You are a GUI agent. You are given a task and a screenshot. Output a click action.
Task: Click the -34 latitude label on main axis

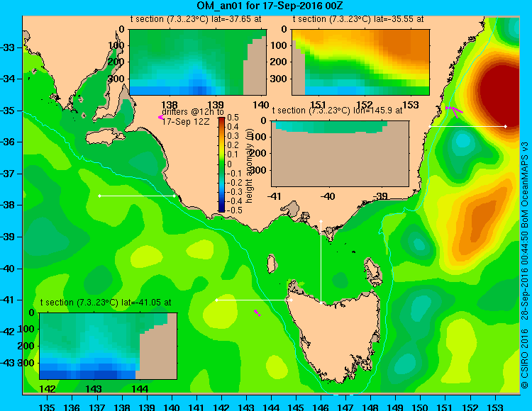pos(8,79)
